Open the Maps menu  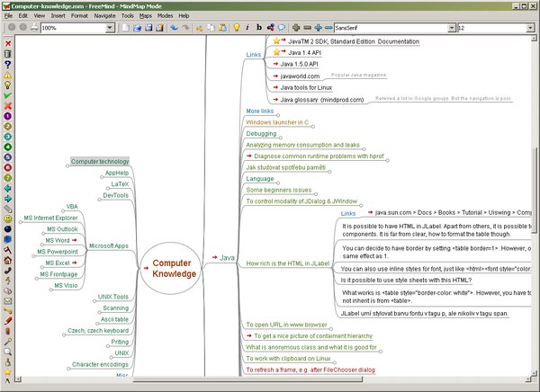click(x=144, y=16)
